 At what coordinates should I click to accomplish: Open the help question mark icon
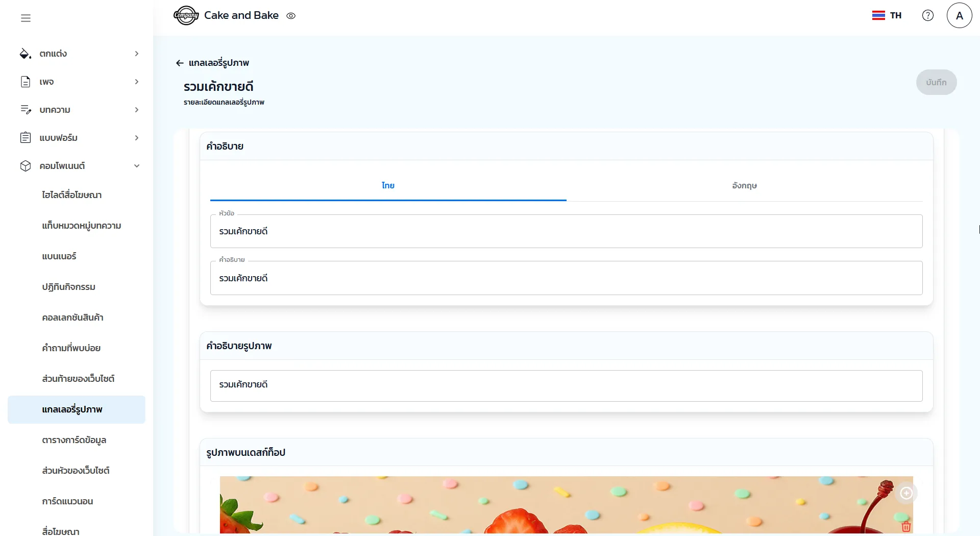[x=927, y=15]
